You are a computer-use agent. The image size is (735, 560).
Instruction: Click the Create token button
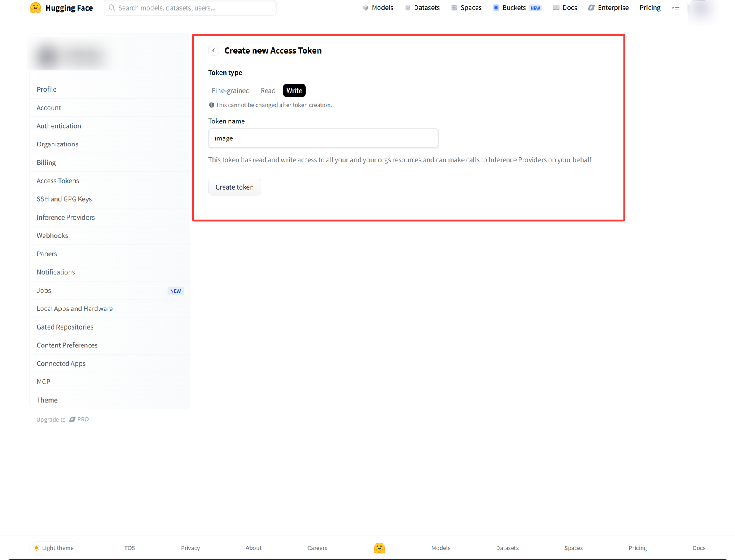(235, 187)
